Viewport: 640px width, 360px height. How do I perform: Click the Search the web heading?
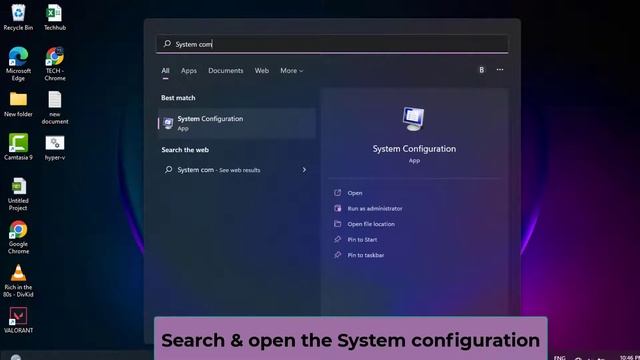pos(185,150)
